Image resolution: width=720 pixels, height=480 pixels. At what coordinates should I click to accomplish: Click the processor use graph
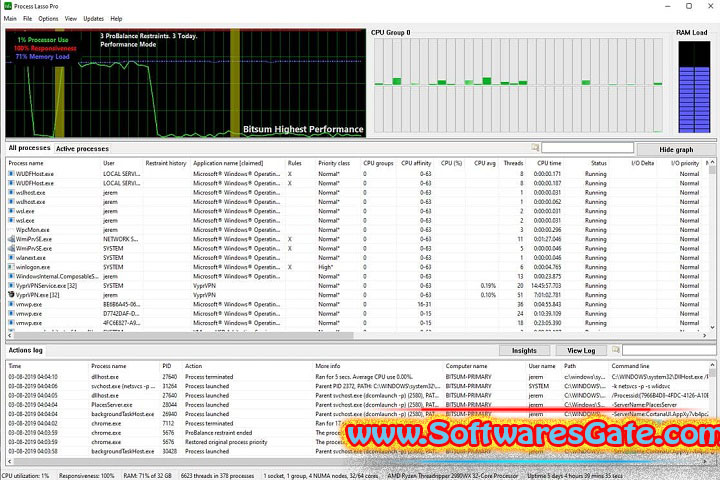pyautogui.click(x=186, y=83)
